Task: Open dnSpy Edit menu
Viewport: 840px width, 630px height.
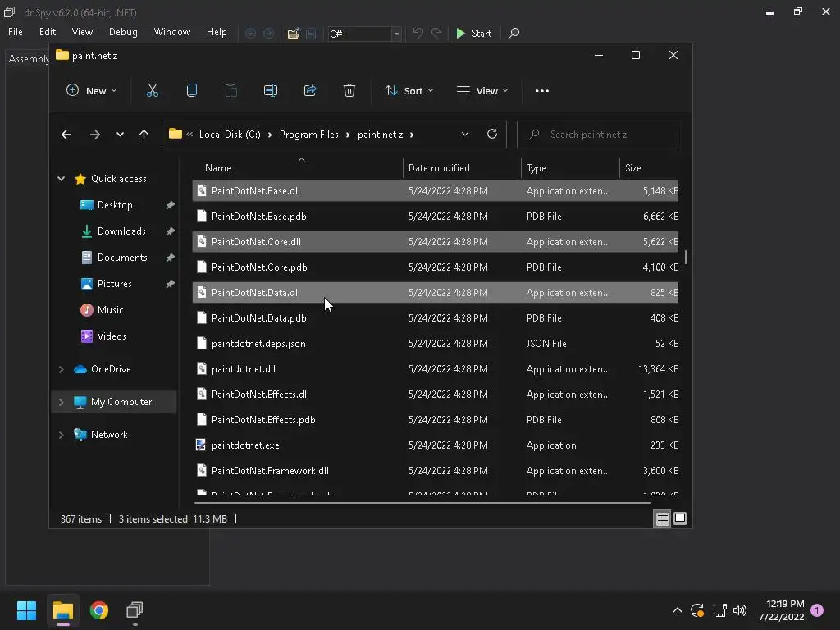Action: [x=47, y=32]
